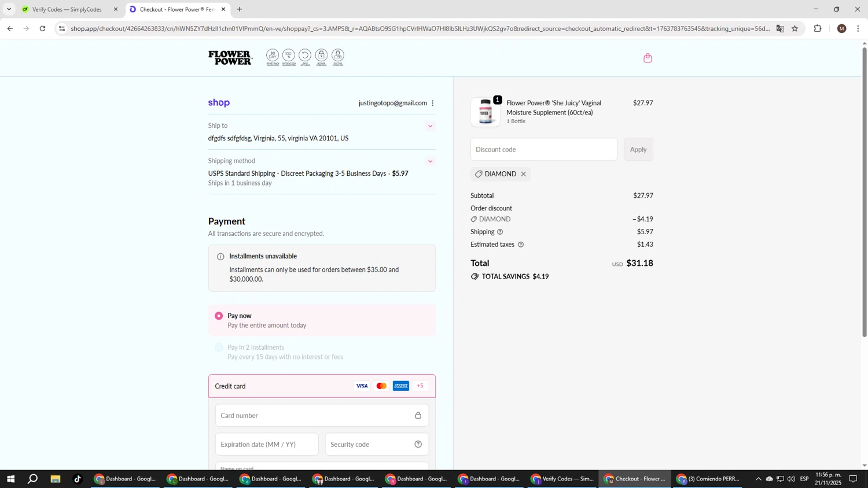Click the Flower Power logo
This screenshot has height=488, width=868.
point(230,58)
